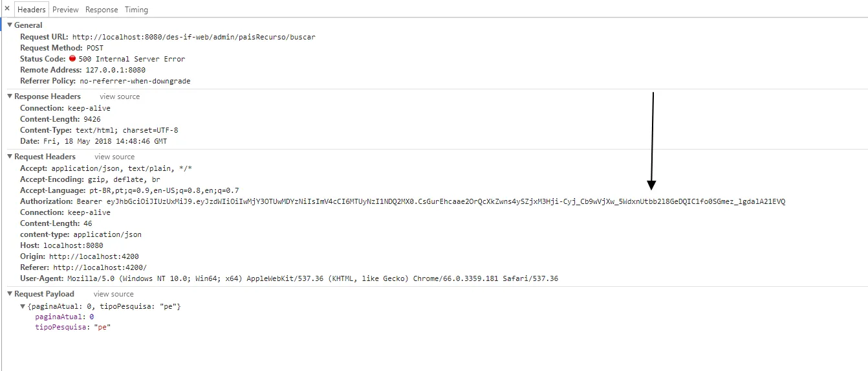Collapse the Request Headers section
The image size is (868, 371).
[10, 157]
